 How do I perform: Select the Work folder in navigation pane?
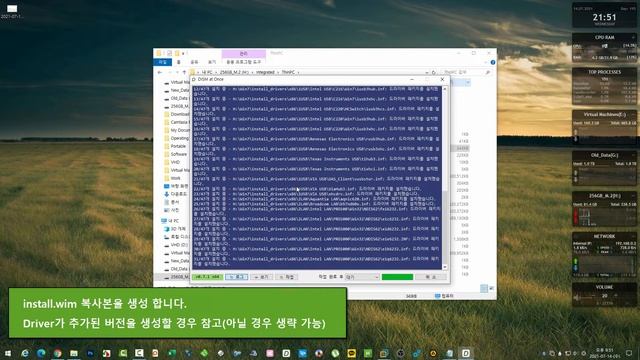point(173,178)
